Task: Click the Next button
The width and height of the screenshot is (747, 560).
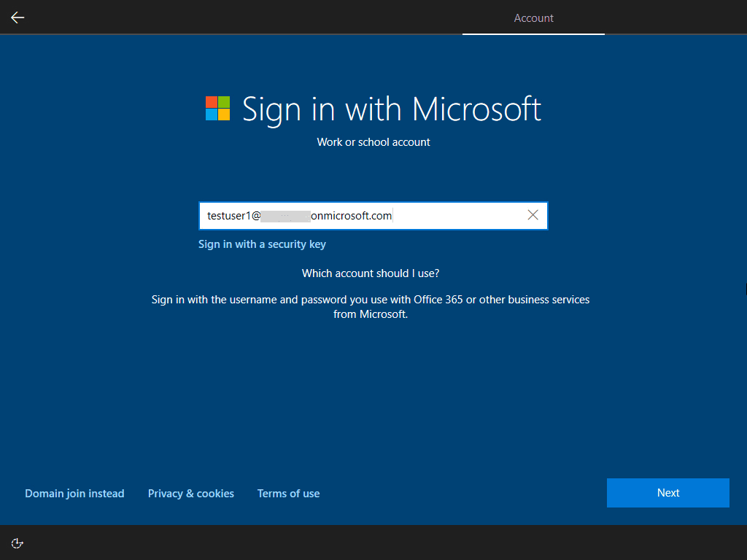Action: point(668,493)
